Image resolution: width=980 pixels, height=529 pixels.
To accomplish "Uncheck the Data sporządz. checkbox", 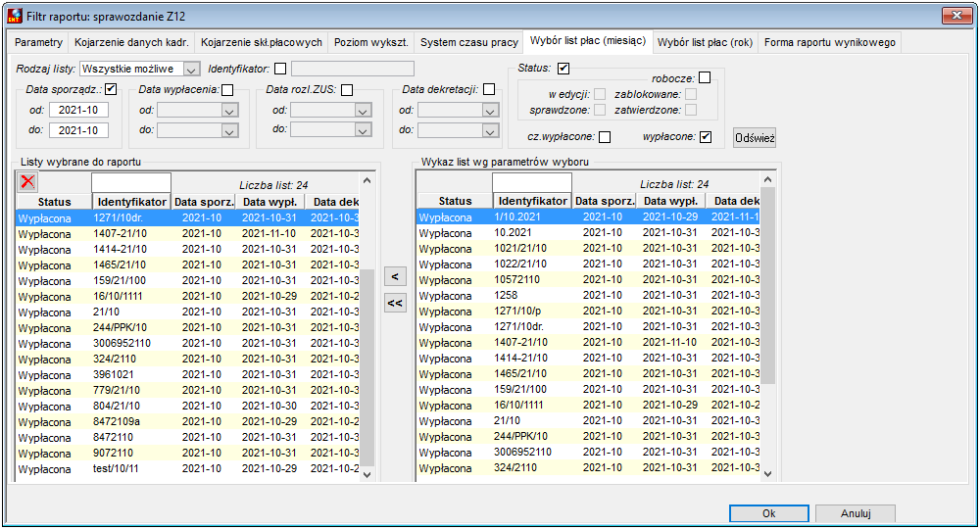I will coord(111,89).
